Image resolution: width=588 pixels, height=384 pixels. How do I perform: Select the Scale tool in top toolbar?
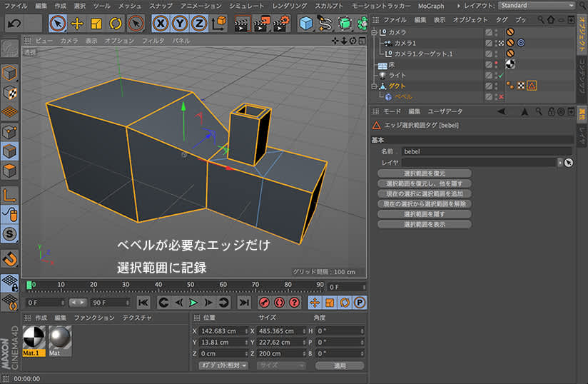point(97,24)
